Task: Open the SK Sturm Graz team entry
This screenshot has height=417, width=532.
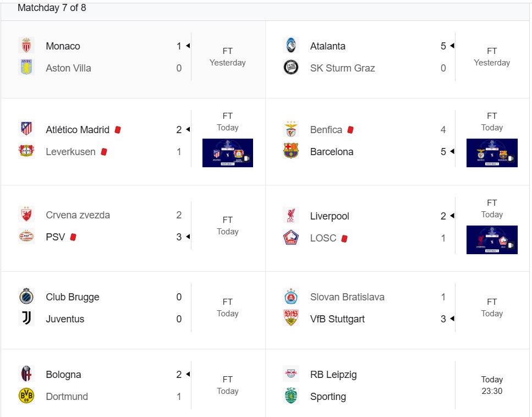Action: pyautogui.click(x=342, y=68)
